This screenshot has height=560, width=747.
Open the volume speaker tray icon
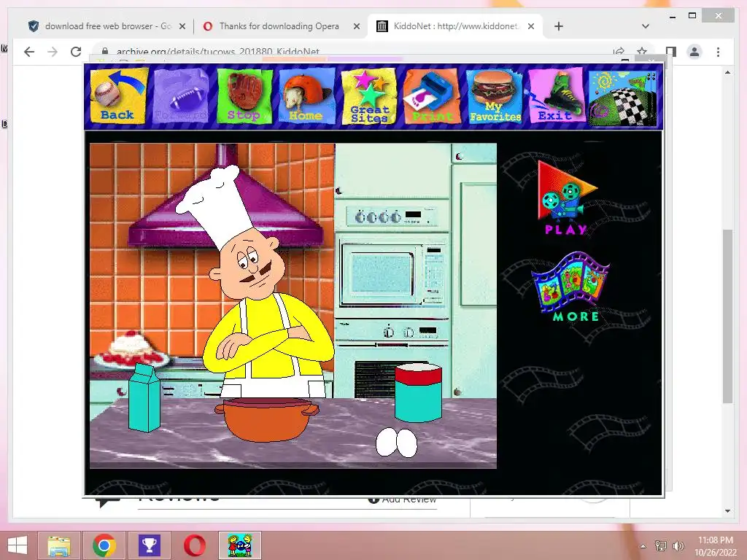[x=678, y=546]
